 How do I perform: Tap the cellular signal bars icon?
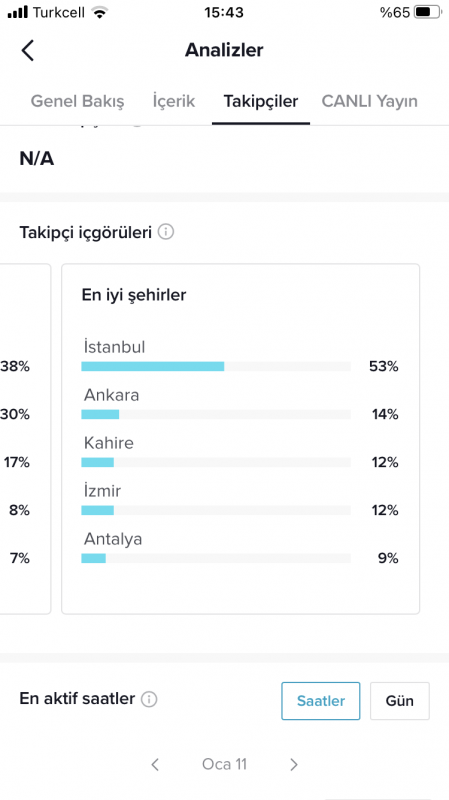click(18, 12)
